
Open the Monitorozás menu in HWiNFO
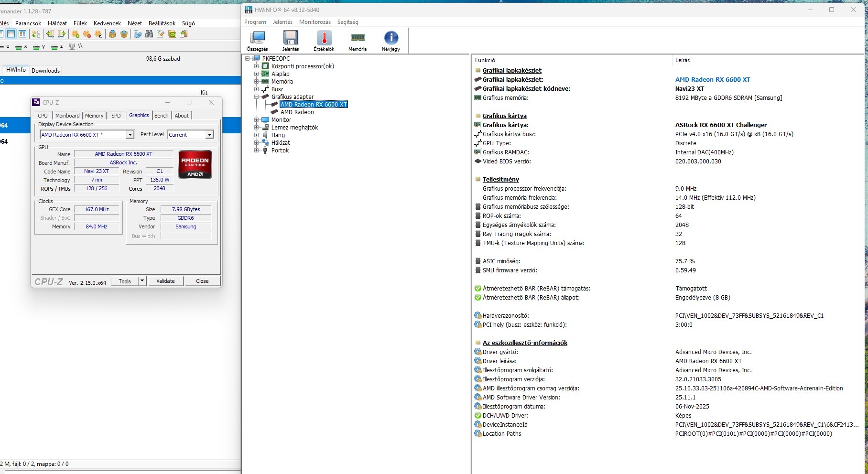coord(315,22)
